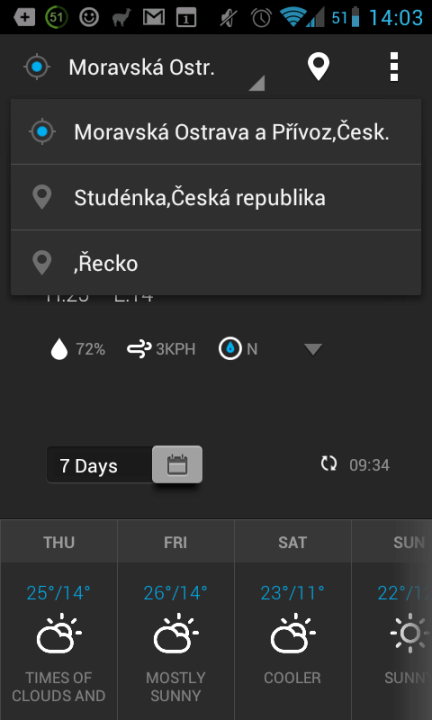Expand weather details with down arrow
432x720 pixels.
click(x=314, y=349)
